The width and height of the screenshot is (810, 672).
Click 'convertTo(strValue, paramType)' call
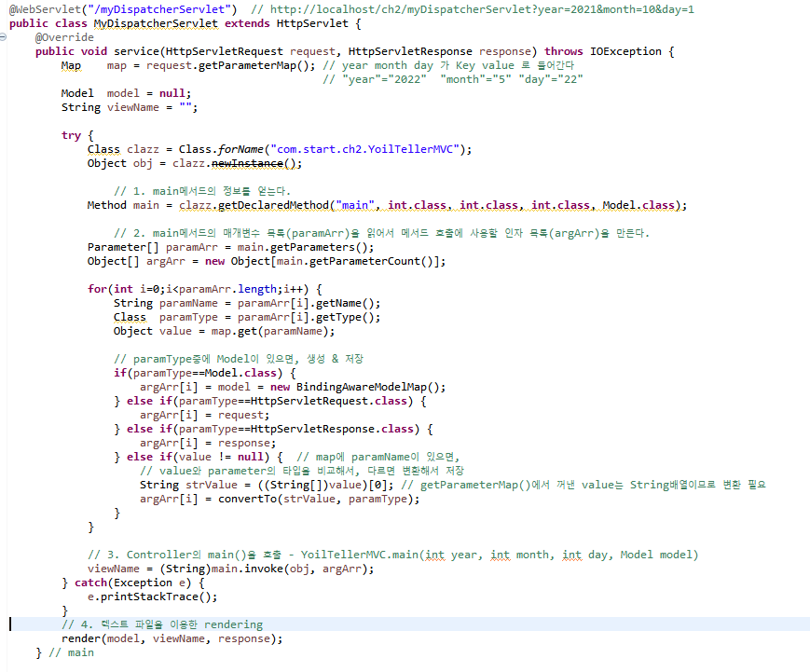pyautogui.click(x=315, y=499)
